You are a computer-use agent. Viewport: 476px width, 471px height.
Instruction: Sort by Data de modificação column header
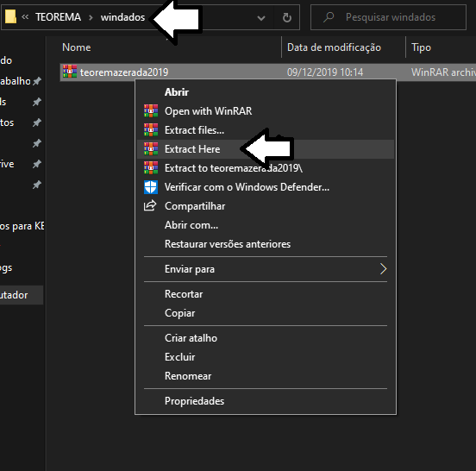click(334, 47)
